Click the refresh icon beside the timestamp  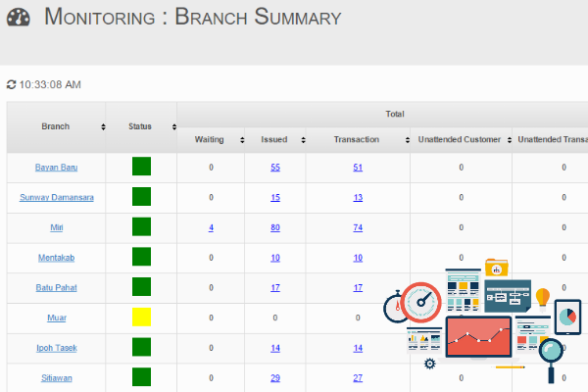(x=12, y=85)
